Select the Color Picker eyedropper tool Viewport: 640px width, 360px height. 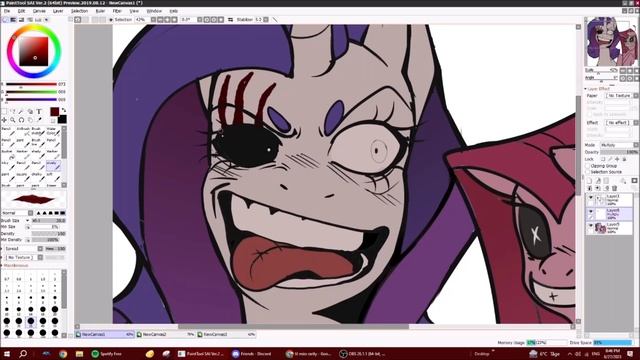tap(39, 120)
